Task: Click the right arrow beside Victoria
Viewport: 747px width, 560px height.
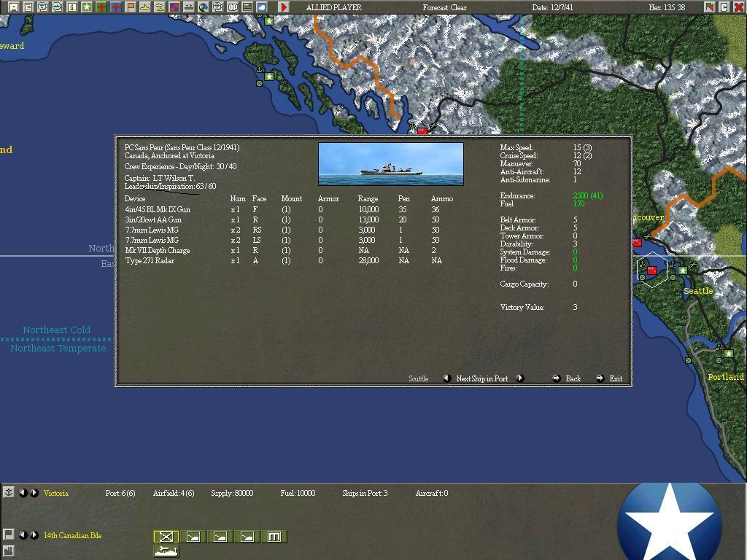Action: click(x=34, y=492)
